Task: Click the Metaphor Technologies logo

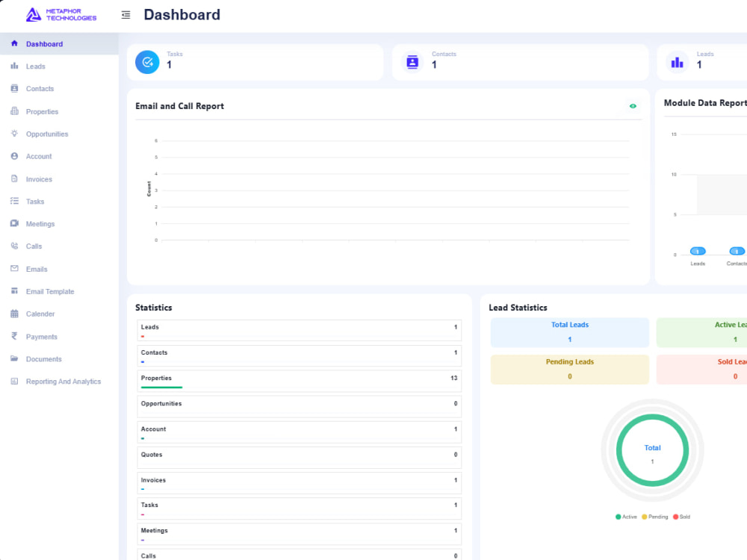Action: click(61, 15)
